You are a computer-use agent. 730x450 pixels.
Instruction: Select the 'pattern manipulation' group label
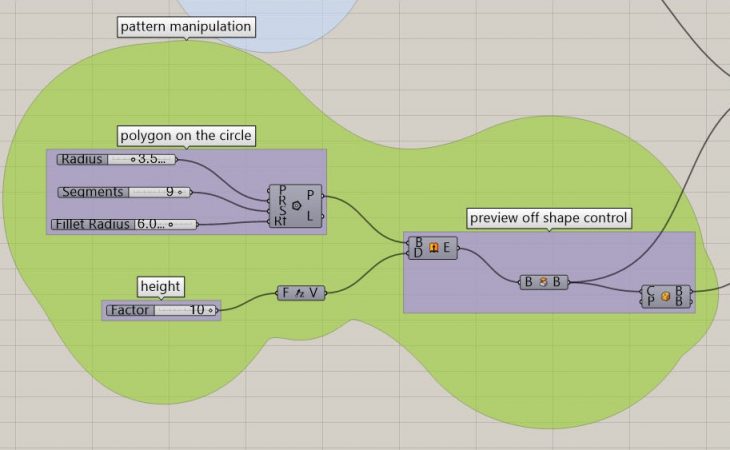click(x=186, y=27)
